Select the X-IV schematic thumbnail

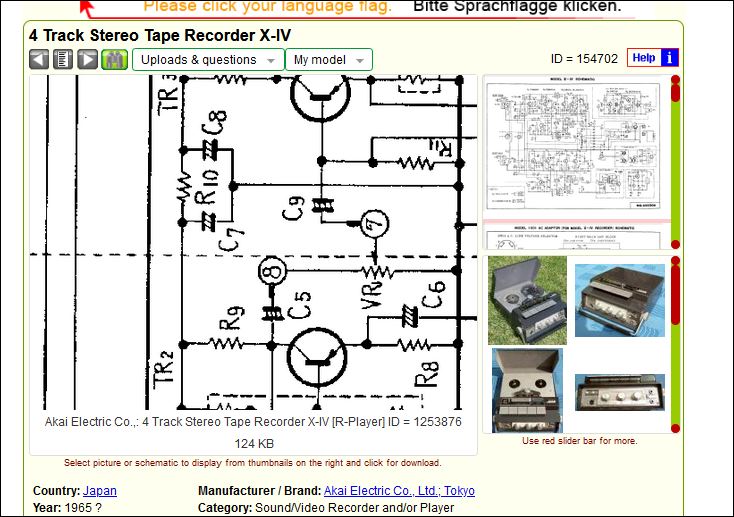[575, 145]
